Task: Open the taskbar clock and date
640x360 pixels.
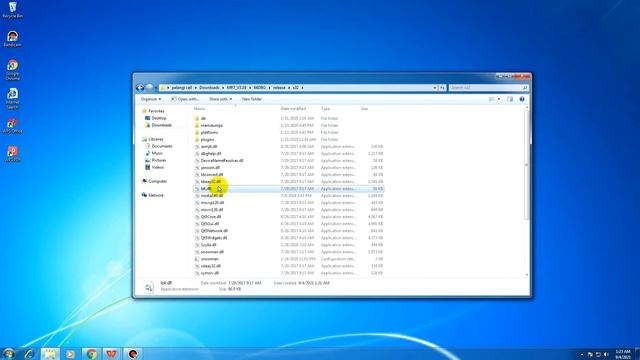Action: (623, 354)
